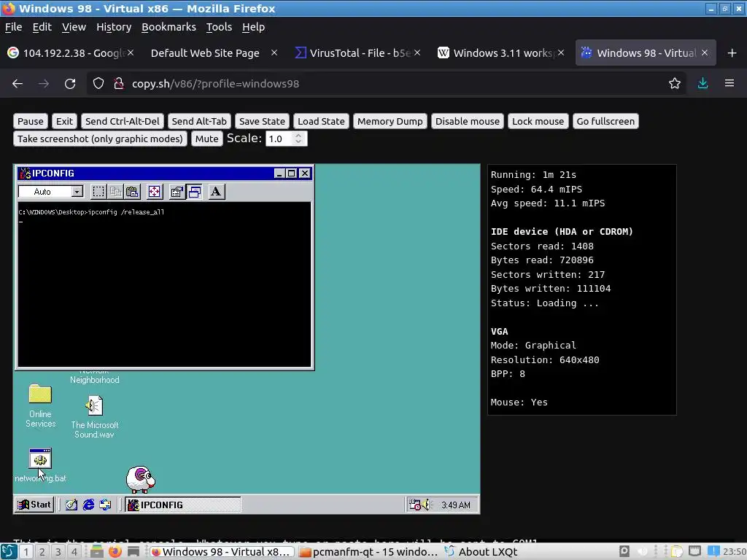Open the Firefox Edit menu
747x560 pixels.
click(42, 27)
